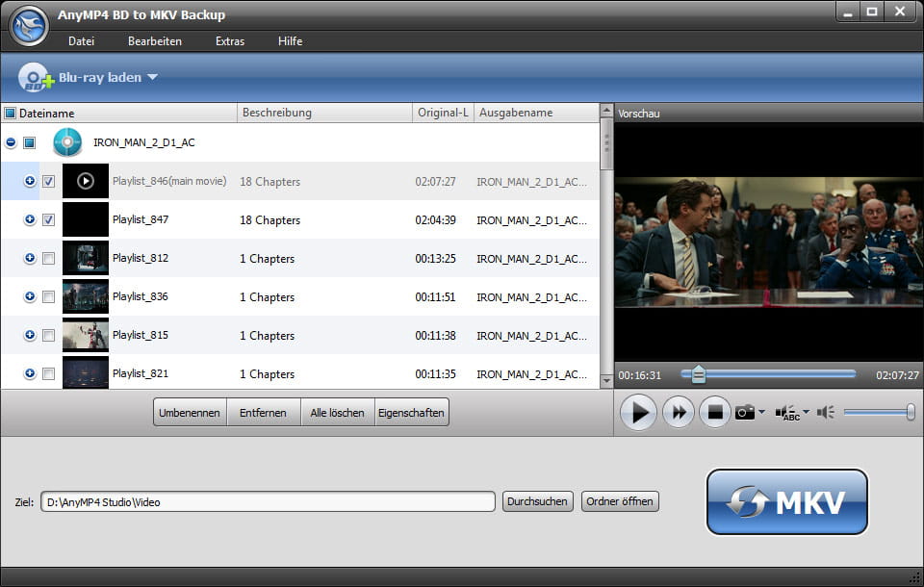Image resolution: width=924 pixels, height=587 pixels.
Task: Open the Hilfe menu
Action: pos(290,41)
